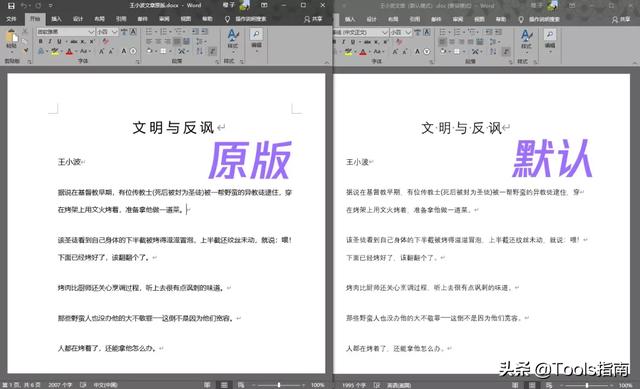
Task: Click 共享 share button in right window
Action: point(621,19)
